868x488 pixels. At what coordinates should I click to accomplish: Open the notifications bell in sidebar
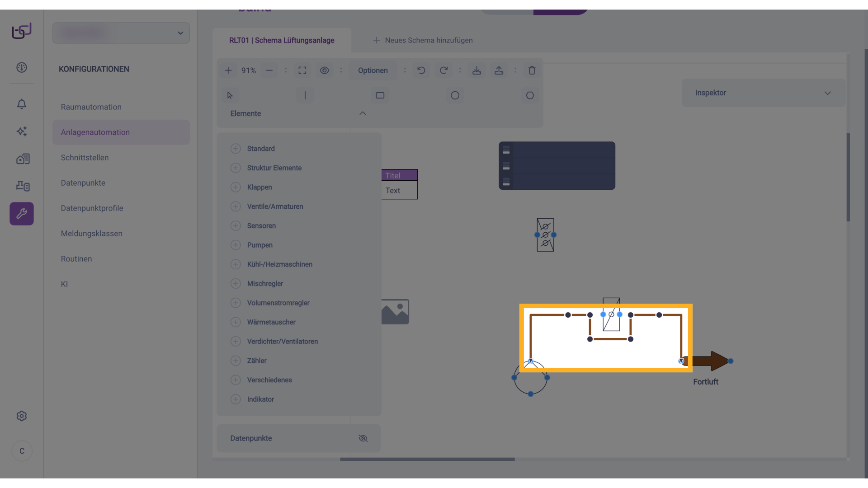tap(22, 104)
